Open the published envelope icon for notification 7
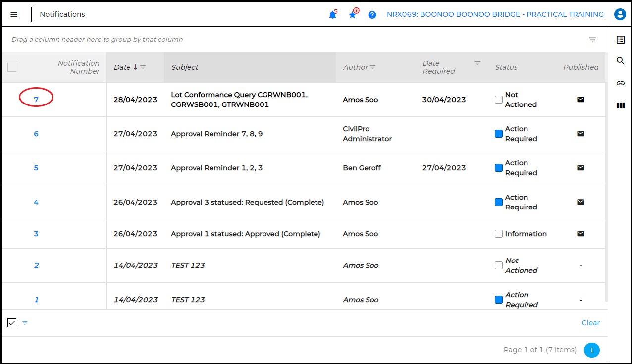 580,100
